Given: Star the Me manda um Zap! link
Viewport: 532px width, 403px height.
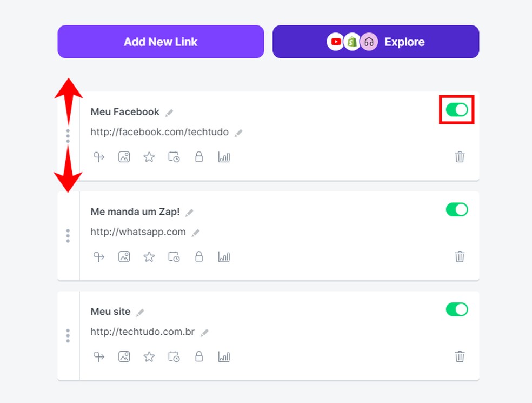Looking at the screenshot, I should click(x=149, y=256).
